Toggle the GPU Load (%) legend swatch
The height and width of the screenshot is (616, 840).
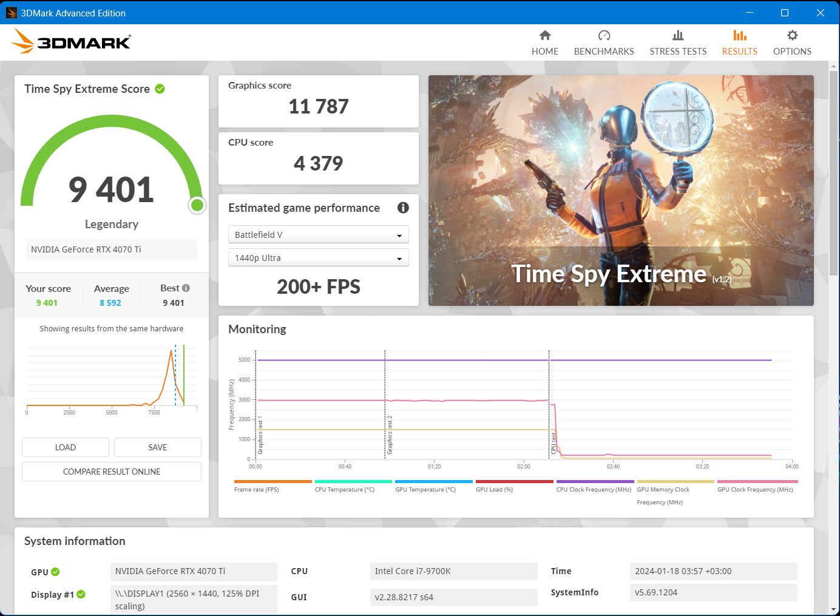click(x=515, y=482)
